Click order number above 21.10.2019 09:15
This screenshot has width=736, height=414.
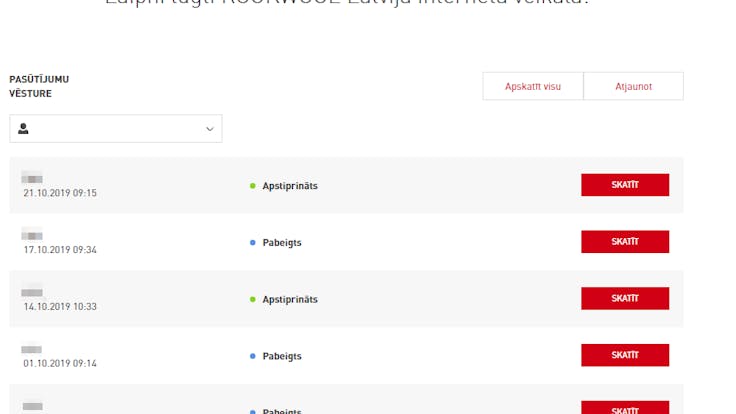point(32,178)
